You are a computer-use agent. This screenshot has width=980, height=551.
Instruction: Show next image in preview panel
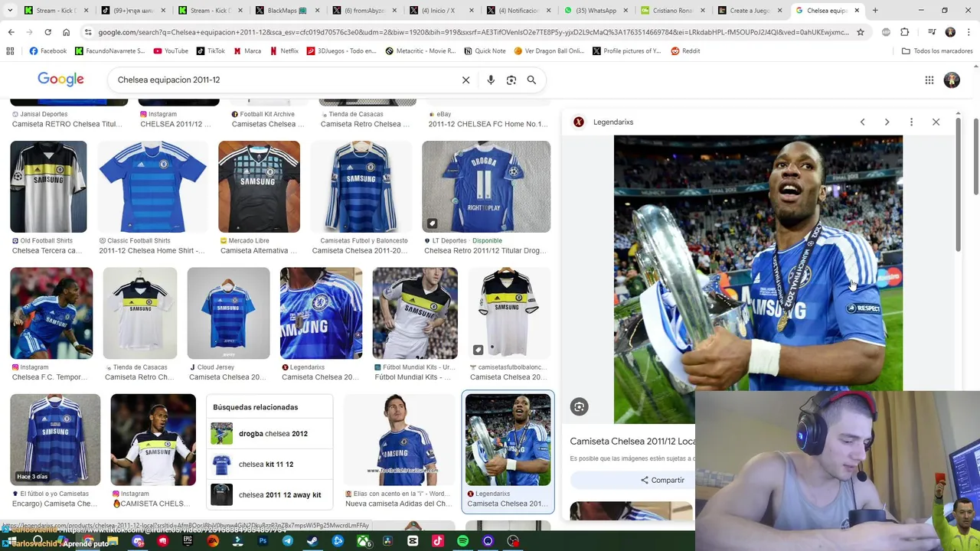point(887,122)
